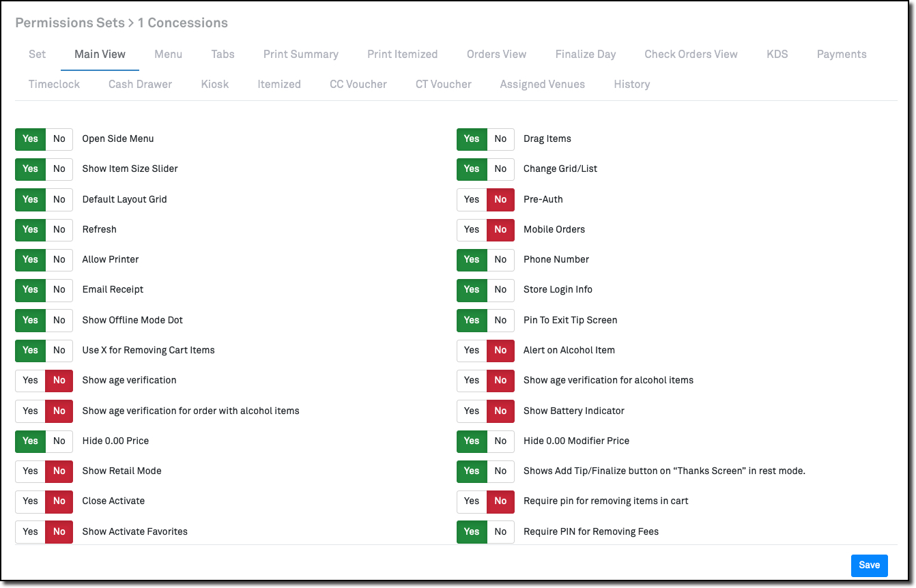Enable Mobile Orders by clicking Yes
The image size is (916, 588).
tap(472, 229)
